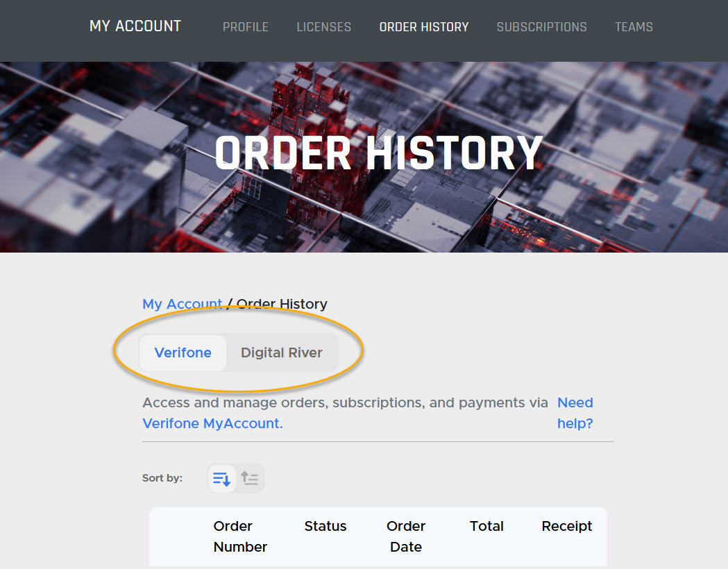
Task: Open the Subscriptions menu item
Action: (x=541, y=27)
